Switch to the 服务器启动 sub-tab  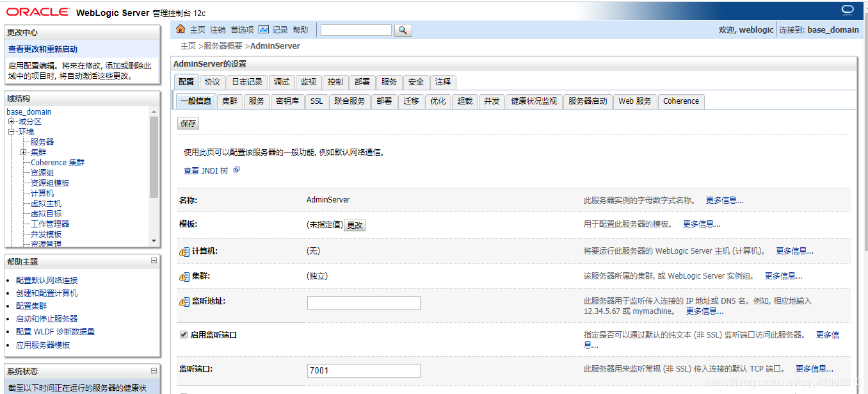tap(588, 101)
